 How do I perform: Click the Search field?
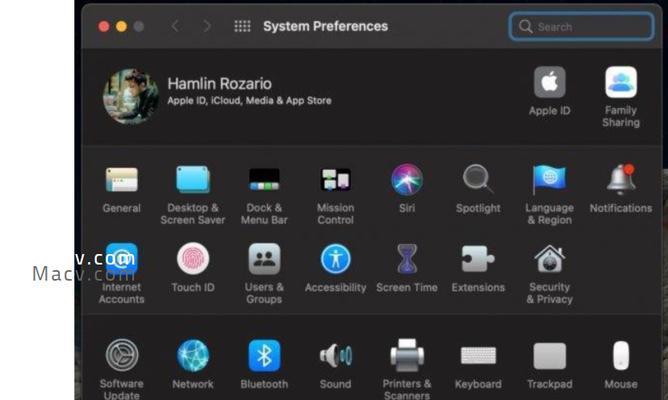581,26
